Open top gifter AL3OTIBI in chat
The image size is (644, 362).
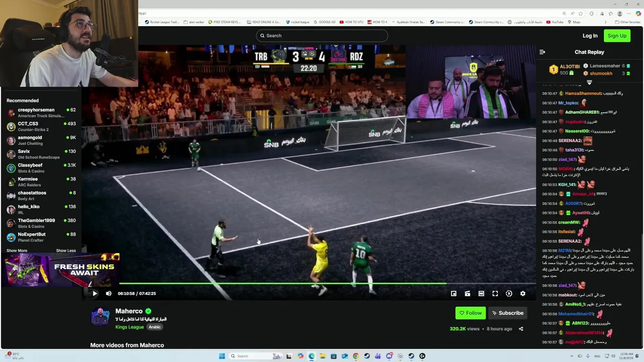click(x=565, y=69)
